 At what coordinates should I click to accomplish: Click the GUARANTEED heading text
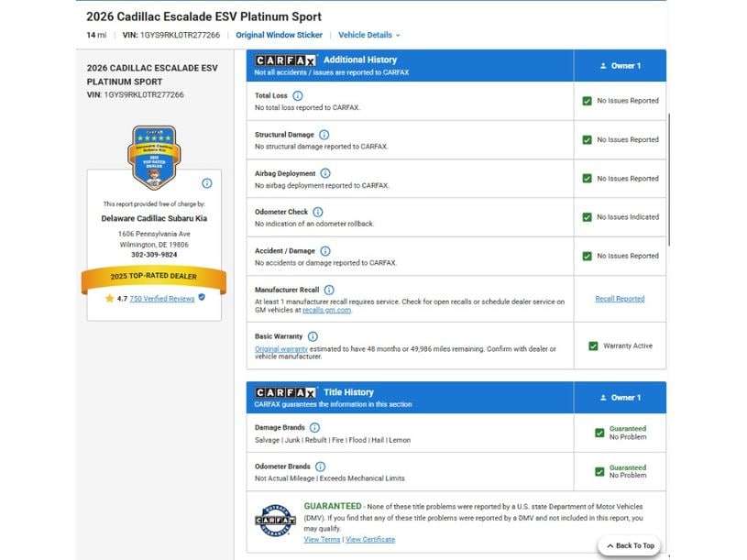pos(333,506)
